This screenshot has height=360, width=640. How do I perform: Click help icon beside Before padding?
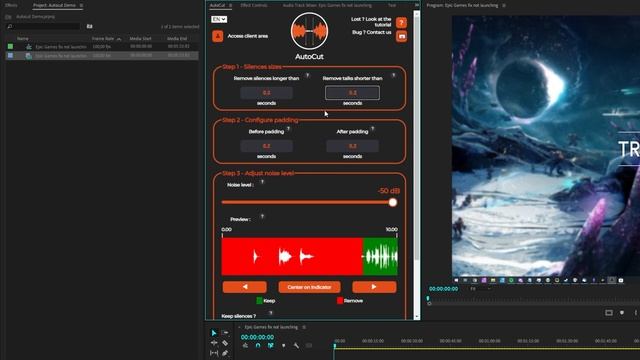click(x=288, y=129)
